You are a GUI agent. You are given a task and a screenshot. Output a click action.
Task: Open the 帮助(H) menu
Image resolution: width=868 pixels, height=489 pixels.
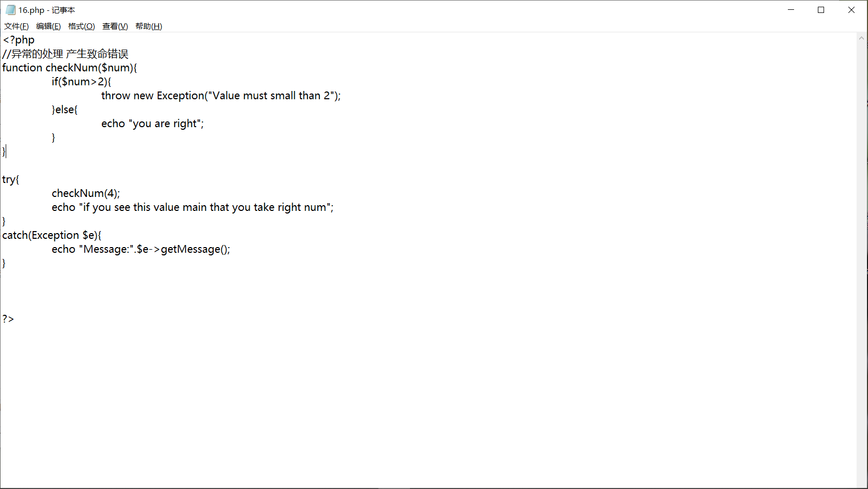pyautogui.click(x=149, y=26)
